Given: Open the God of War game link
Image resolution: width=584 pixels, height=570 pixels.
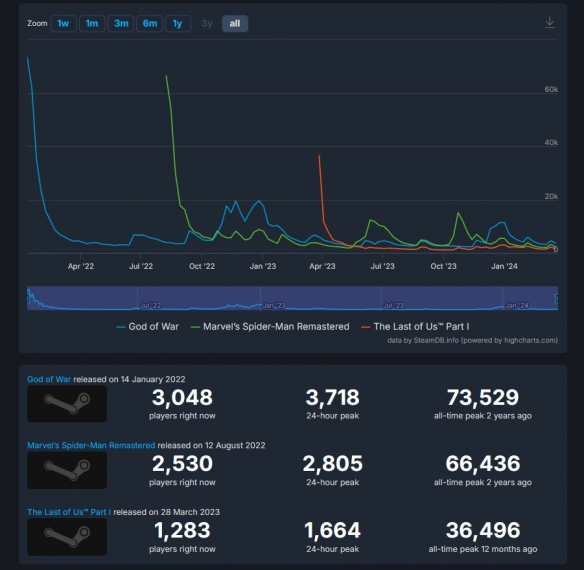Looking at the screenshot, I should point(49,379).
